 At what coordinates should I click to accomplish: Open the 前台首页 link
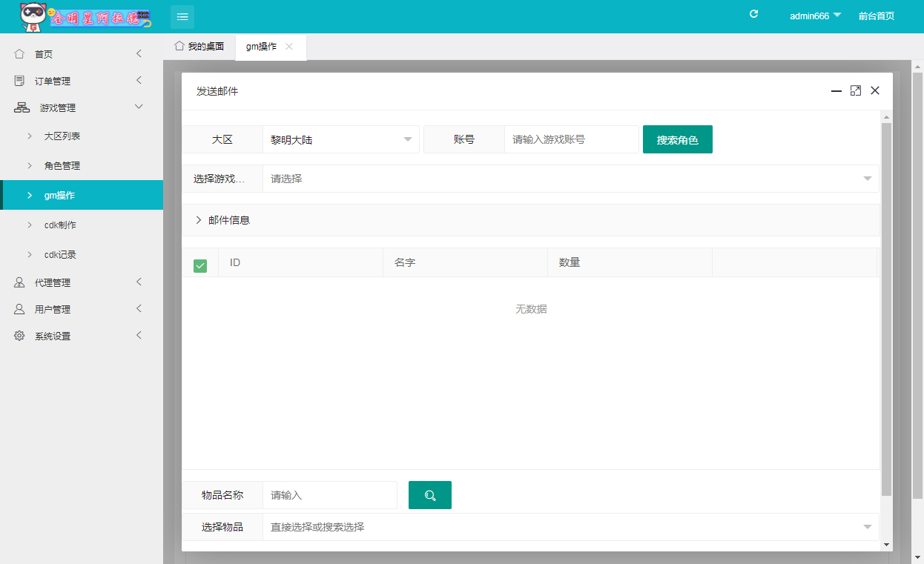pyautogui.click(x=876, y=16)
